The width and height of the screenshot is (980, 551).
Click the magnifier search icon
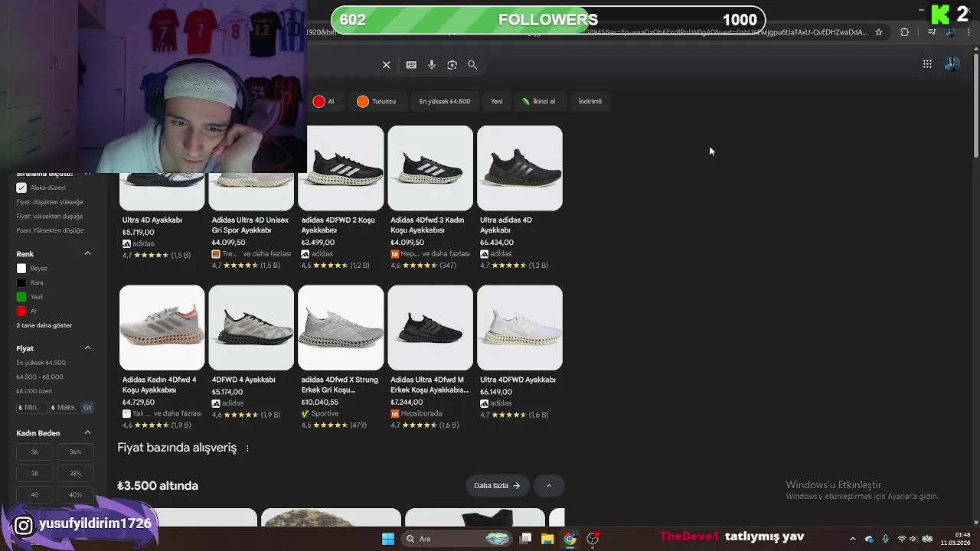click(472, 65)
